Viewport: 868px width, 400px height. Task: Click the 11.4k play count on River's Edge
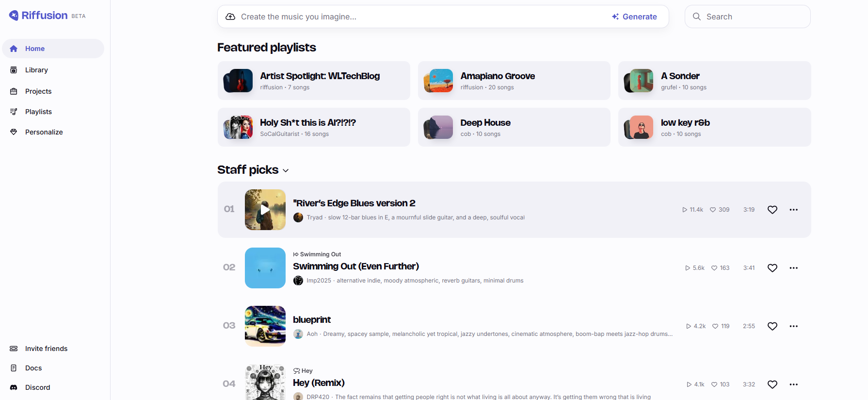pos(692,210)
